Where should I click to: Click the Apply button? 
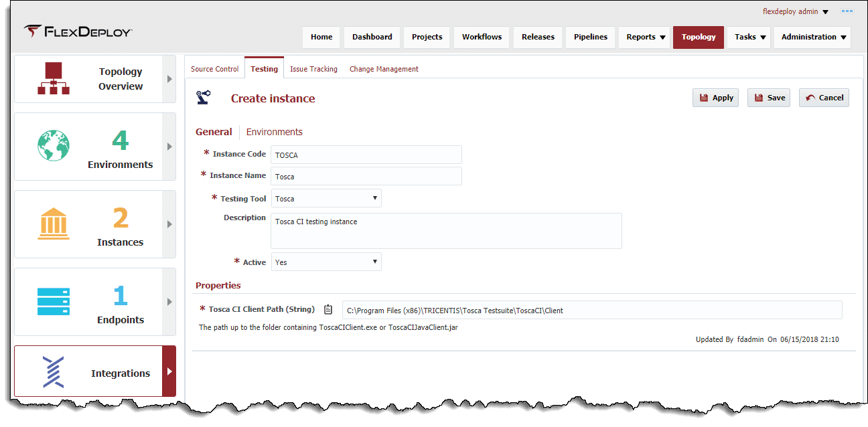tap(716, 98)
